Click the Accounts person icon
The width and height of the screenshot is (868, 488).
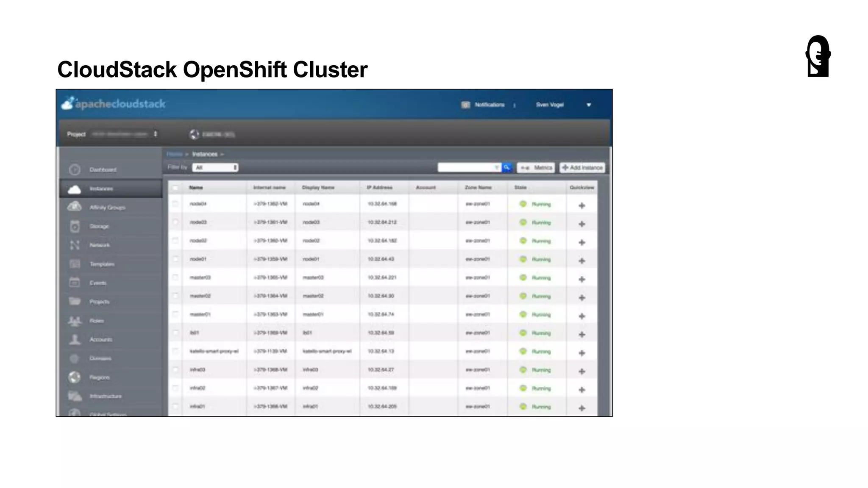click(x=75, y=339)
